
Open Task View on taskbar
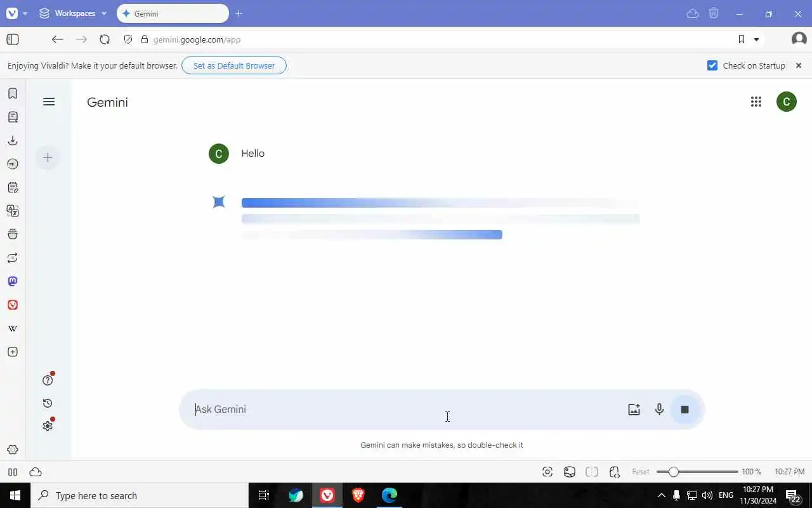pyautogui.click(x=264, y=495)
